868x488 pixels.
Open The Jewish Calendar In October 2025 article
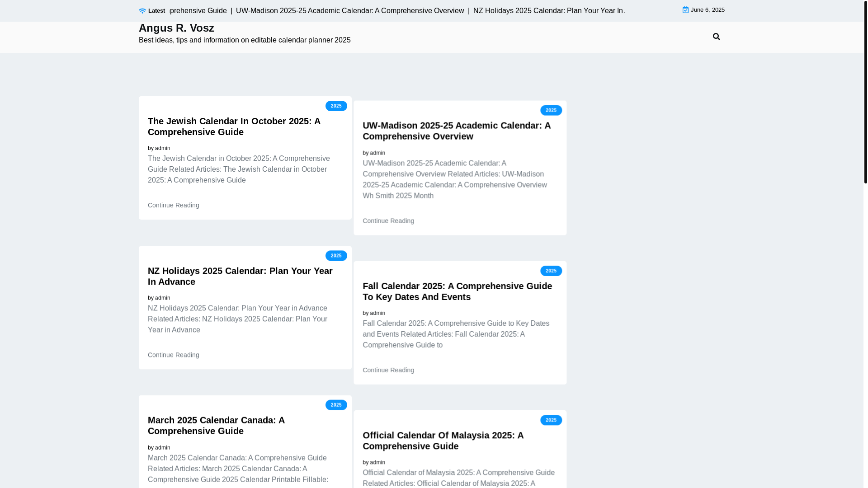[234, 127]
